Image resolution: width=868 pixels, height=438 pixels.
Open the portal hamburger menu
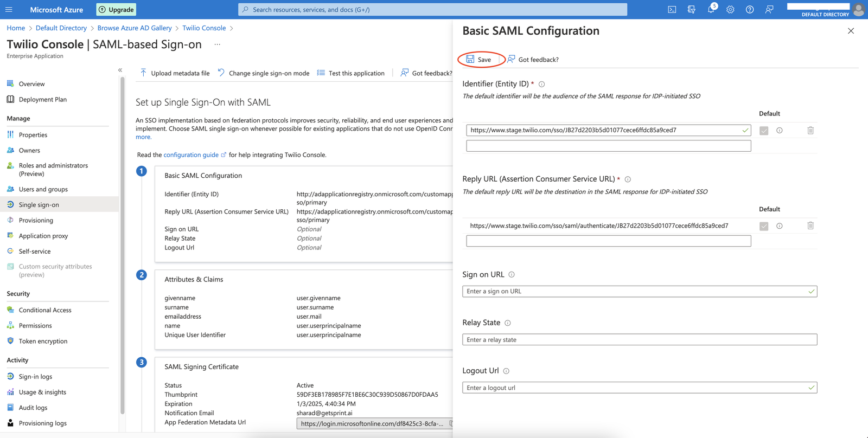tap(9, 10)
